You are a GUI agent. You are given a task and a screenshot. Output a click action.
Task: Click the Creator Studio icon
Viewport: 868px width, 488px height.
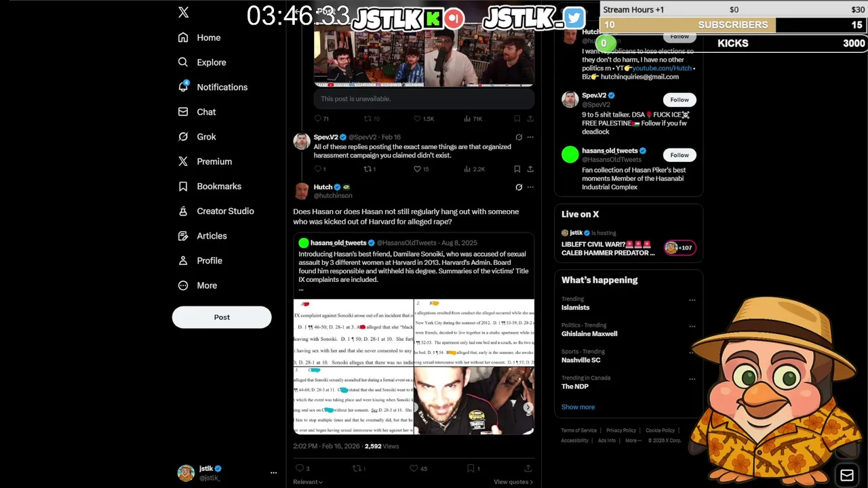coord(183,211)
